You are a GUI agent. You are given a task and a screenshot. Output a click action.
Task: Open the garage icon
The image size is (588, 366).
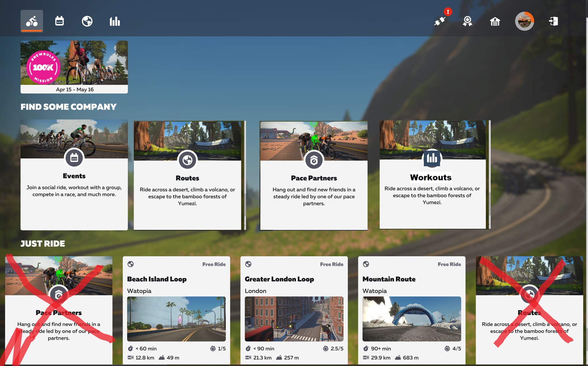495,21
